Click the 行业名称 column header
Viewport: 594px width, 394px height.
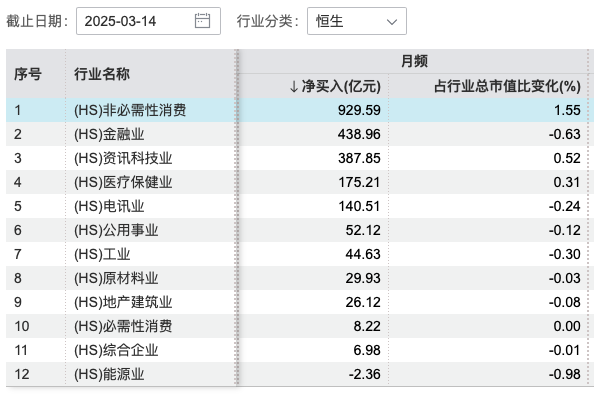pos(102,74)
